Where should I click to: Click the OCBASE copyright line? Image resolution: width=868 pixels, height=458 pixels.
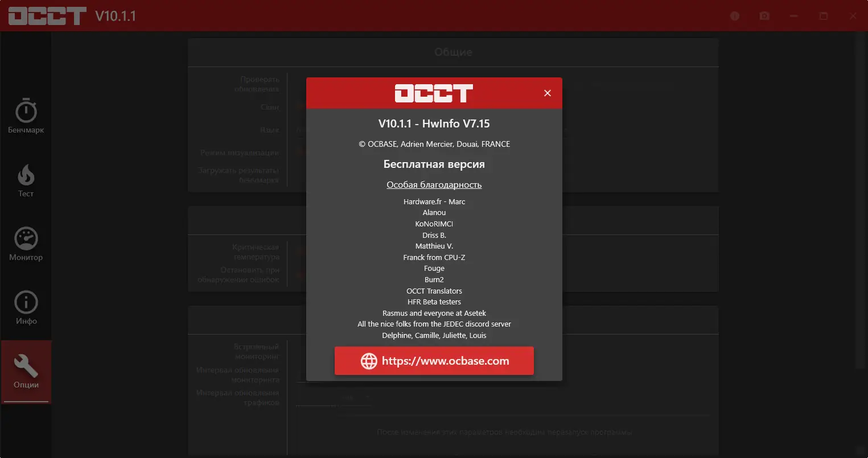[x=434, y=144]
